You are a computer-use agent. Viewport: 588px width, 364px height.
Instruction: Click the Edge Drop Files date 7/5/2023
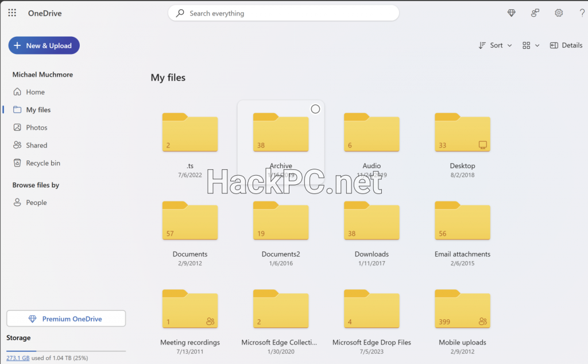click(372, 351)
